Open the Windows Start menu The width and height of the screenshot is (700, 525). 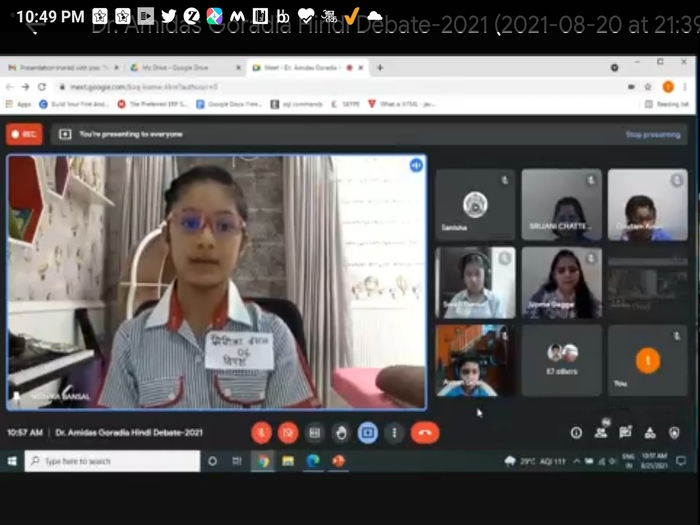tap(12, 461)
